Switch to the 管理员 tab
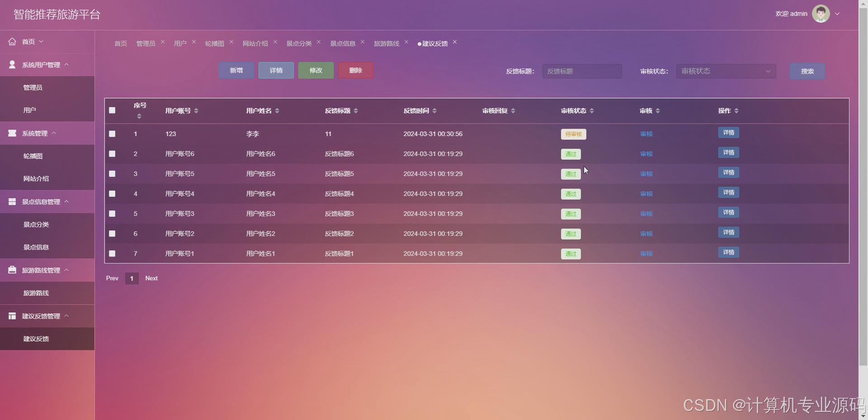Image resolution: width=868 pixels, height=420 pixels. (x=145, y=43)
